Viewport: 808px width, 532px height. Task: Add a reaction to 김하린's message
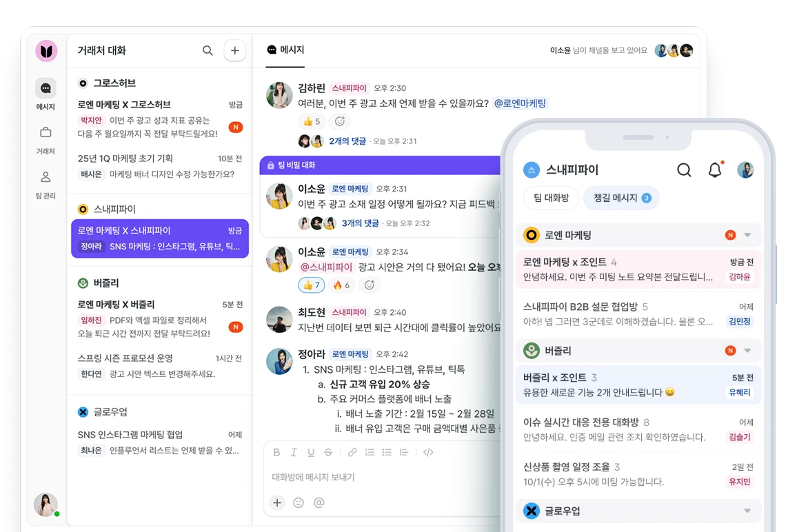point(340,121)
